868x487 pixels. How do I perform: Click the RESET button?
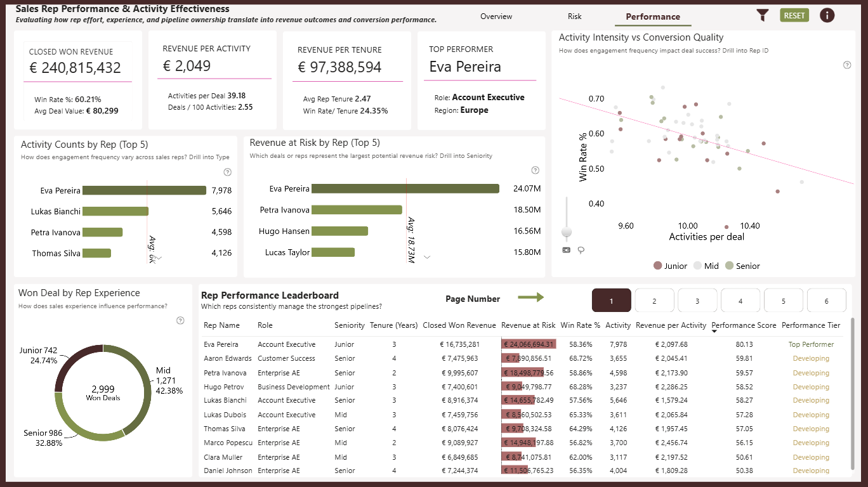pyautogui.click(x=794, y=16)
